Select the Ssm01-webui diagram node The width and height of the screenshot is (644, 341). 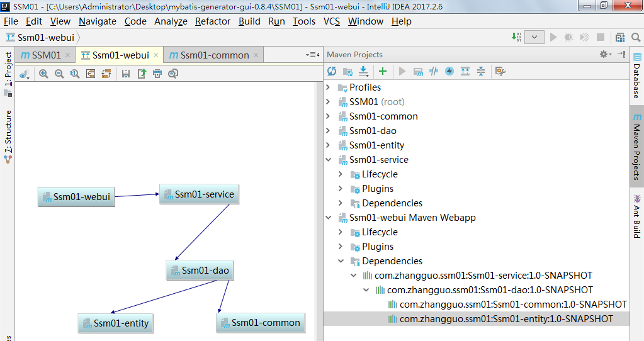[x=76, y=197]
